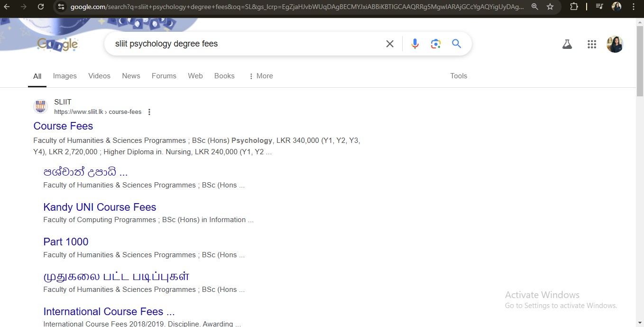Click the zoom magnifier icon in address bar

coord(534,7)
